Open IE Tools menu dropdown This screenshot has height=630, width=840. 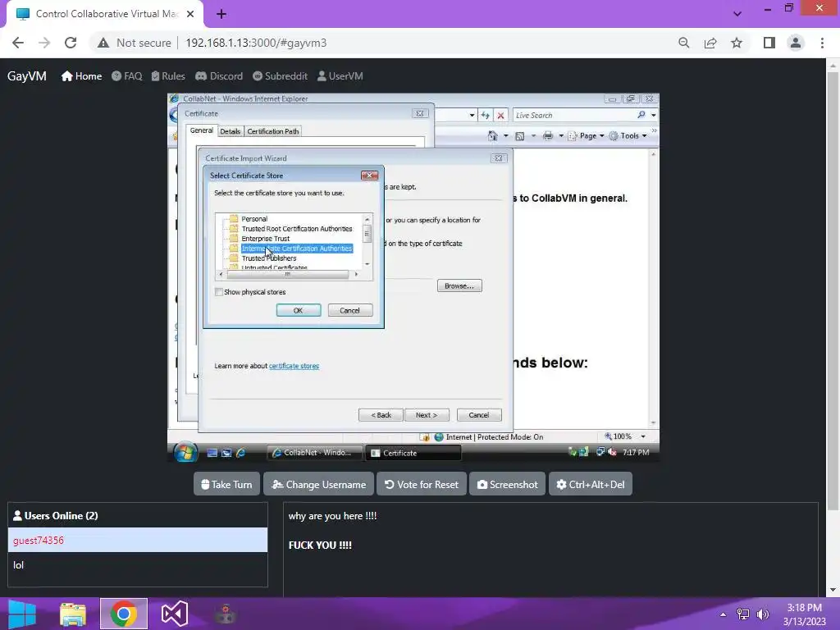pos(628,136)
